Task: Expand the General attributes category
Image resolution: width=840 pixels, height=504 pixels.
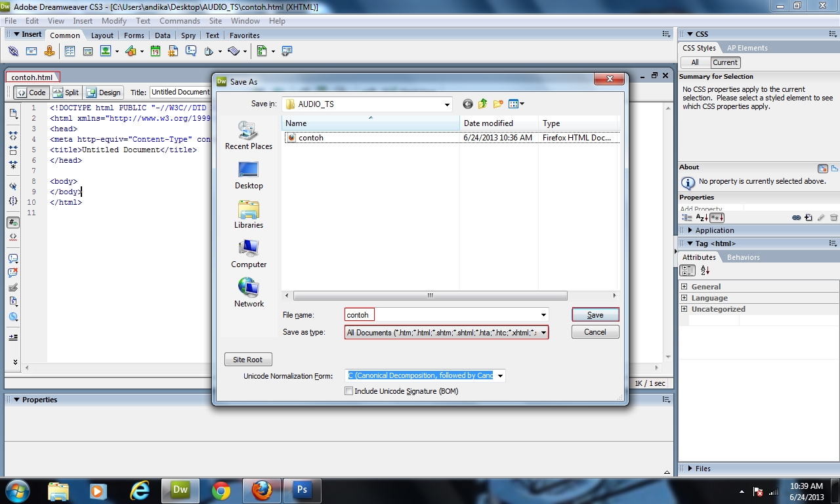Action: tap(684, 287)
